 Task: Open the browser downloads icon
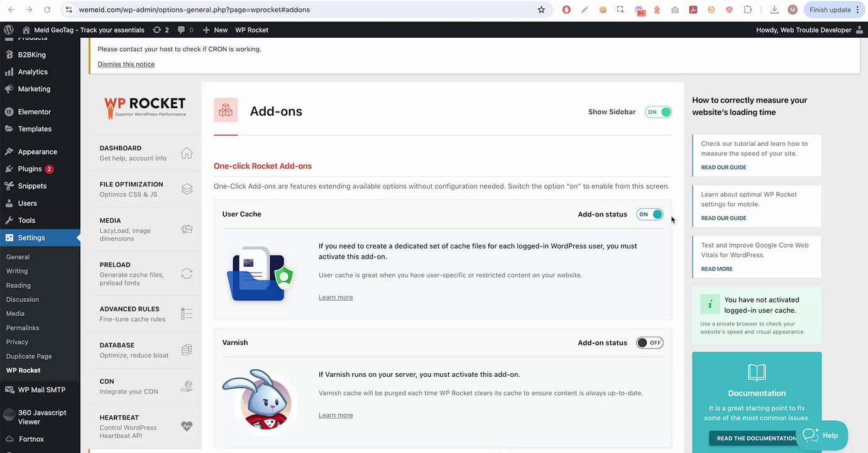point(774,9)
